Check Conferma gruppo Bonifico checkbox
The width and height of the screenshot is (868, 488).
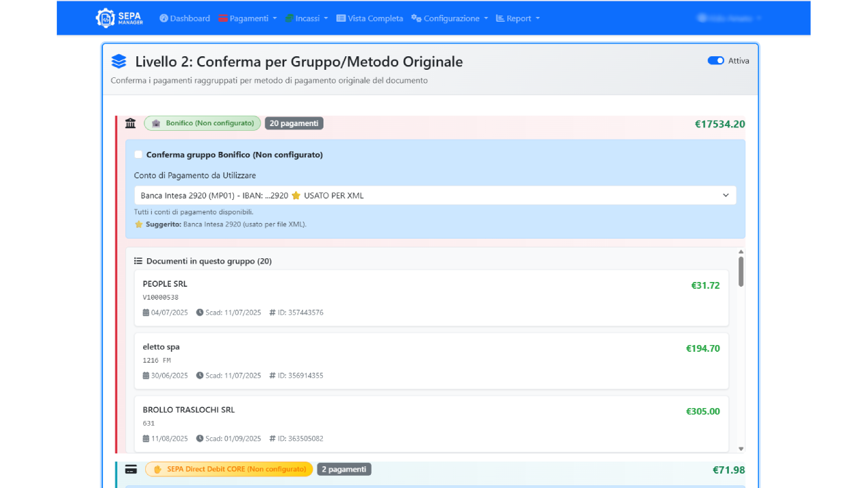138,155
